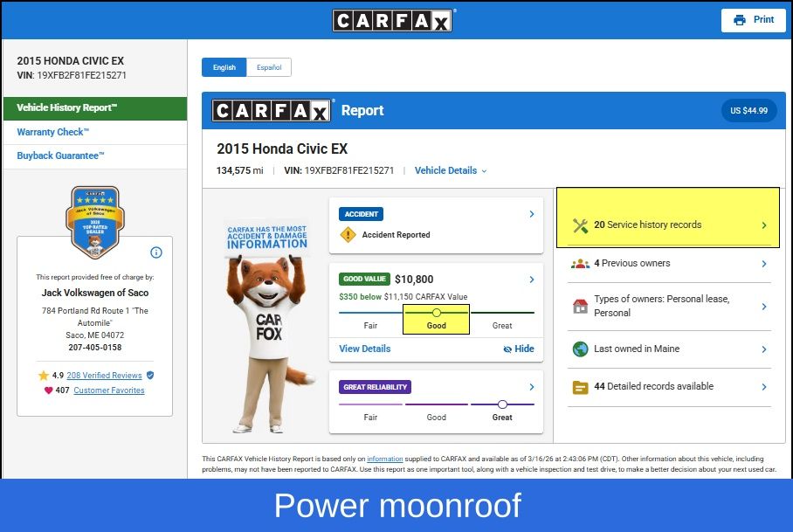Open the Warranty Check tab
This screenshot has width=793, height=532.
pos(52,132)
